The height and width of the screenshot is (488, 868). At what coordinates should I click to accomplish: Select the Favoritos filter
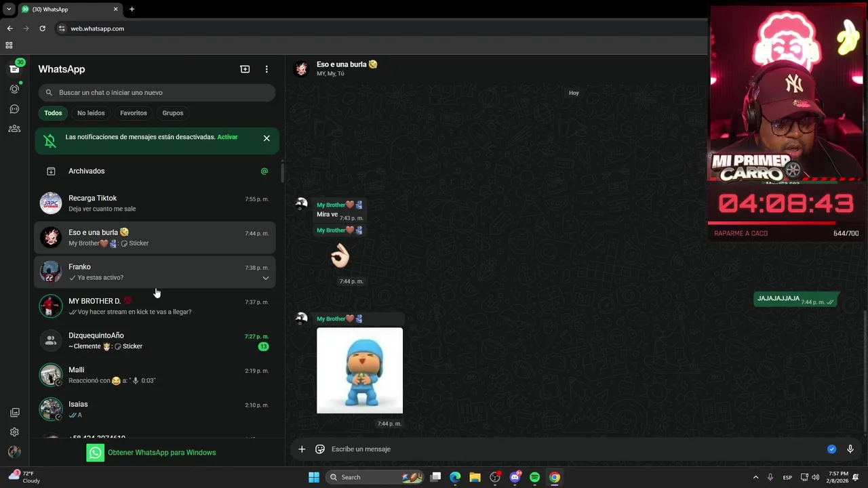point(134,113)
